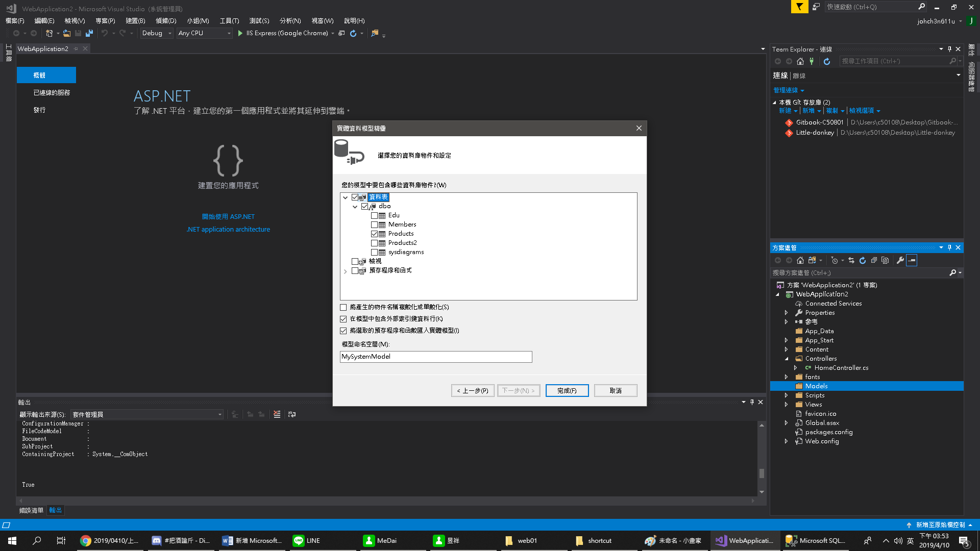Click the 完成(F) finish button
Image resolution: width=980 pixels, height=551 pixels.
[567, 391]
